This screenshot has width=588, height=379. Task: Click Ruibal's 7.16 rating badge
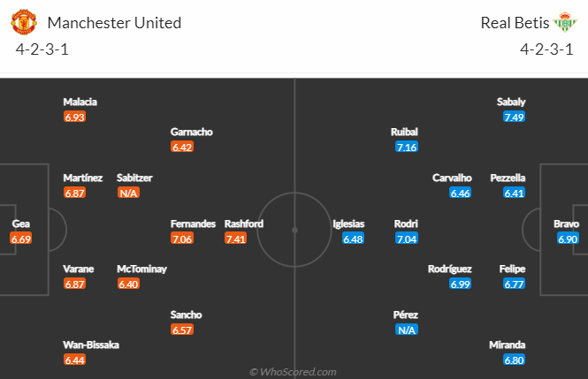(x=407, y=147)
